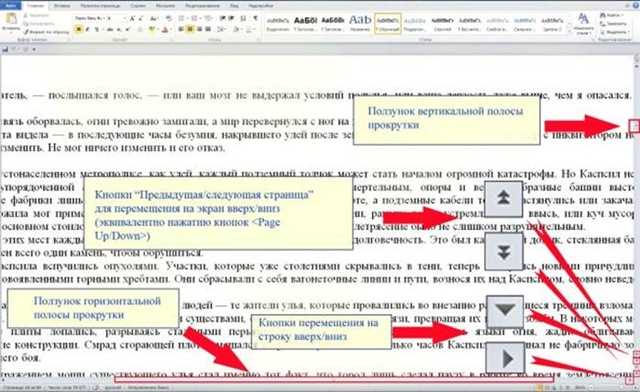Click the text Highlight Color button
Image resolution: width=640 pixels, height=392 pixels.
pyautogui.click(x=153, y=30)
